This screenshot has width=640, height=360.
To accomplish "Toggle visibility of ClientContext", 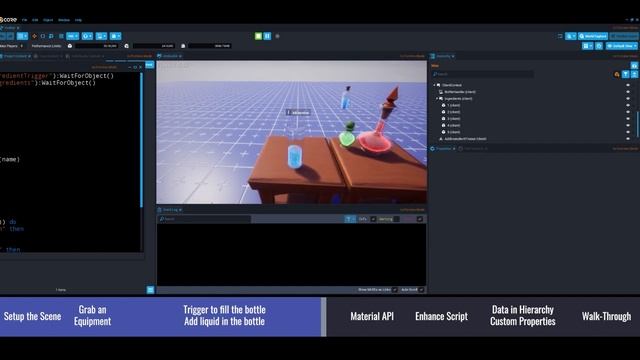I will pos(628,85).
